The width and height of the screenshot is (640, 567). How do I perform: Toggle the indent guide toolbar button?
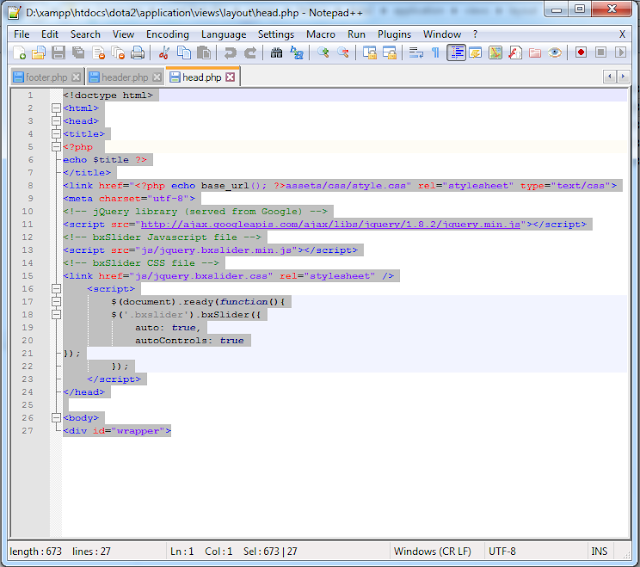pyautogui.click(x=456, y=53)
